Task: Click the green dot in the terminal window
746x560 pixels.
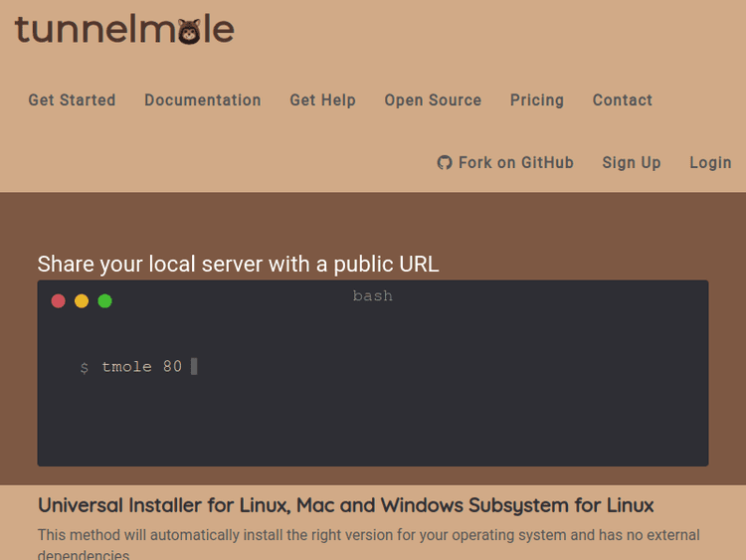Action: click(x=105, y=300)
